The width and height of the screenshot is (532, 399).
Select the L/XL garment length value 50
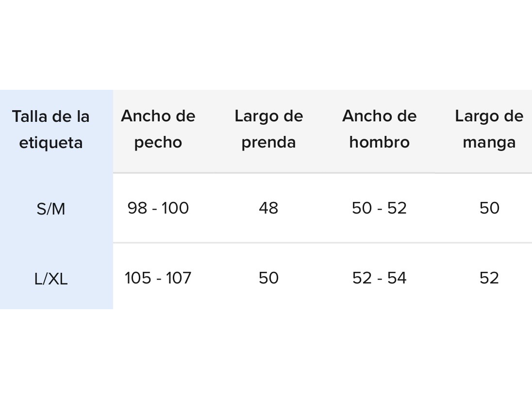click(268, 278)
